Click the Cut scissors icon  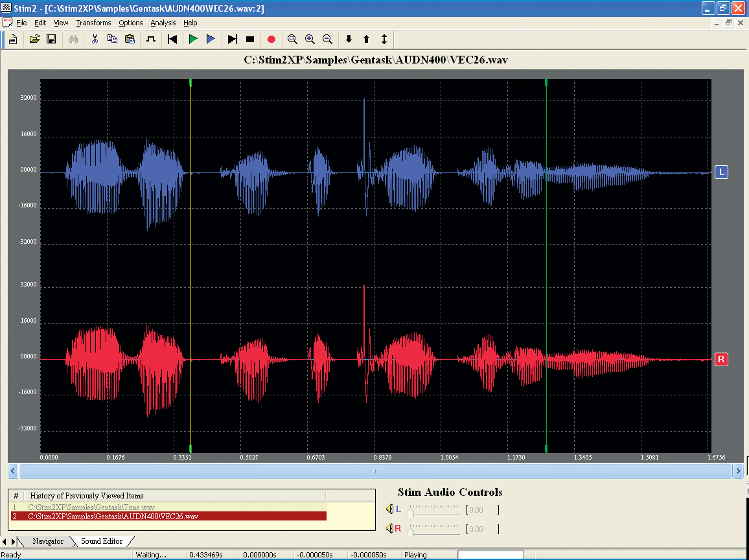coord(95,40)
